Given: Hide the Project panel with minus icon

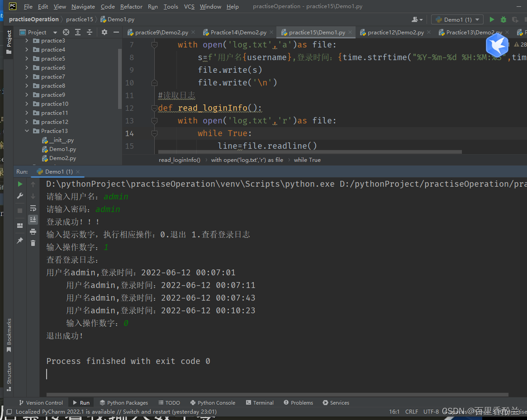Looking at the screenshot, I should pyautogui.click(x=116, y=32).
